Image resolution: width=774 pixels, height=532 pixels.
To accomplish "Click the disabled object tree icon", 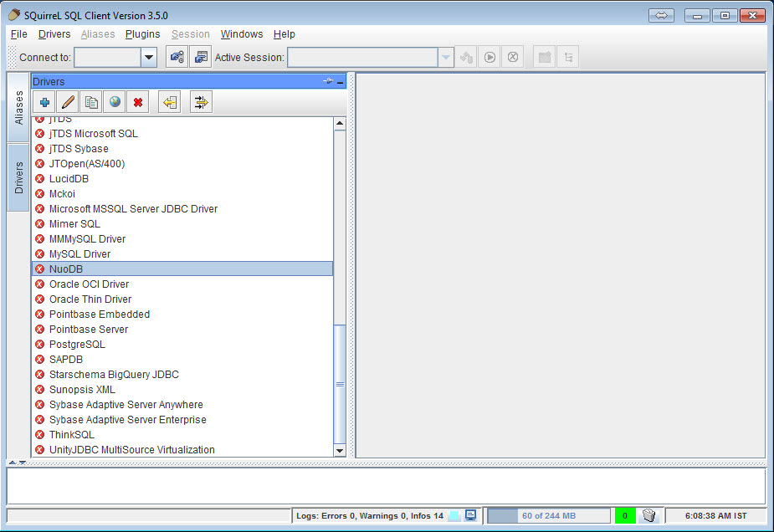I will 568,57.
